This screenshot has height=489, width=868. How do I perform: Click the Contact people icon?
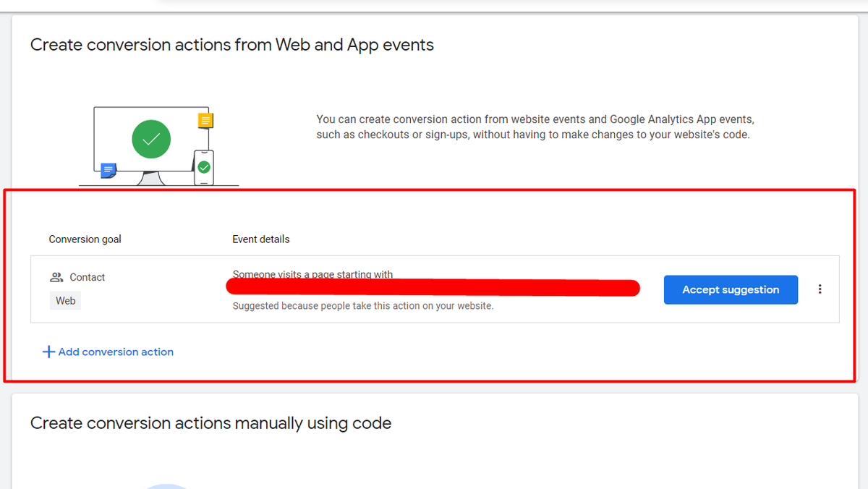pos(56,278)
